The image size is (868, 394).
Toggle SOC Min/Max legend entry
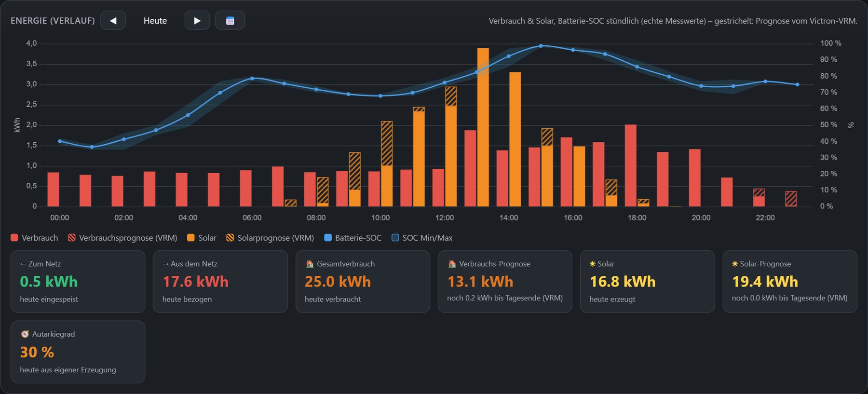coord(422,238)
